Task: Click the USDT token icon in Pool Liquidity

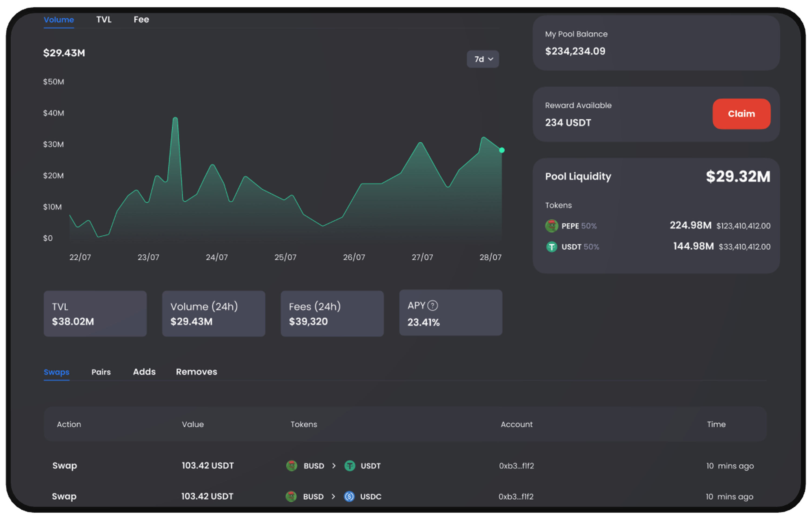Action: tap(552, 246)
